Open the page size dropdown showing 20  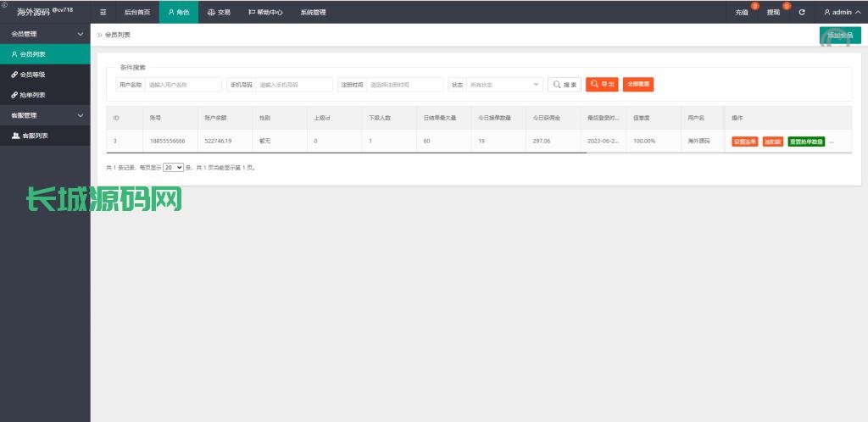(173, 168)
